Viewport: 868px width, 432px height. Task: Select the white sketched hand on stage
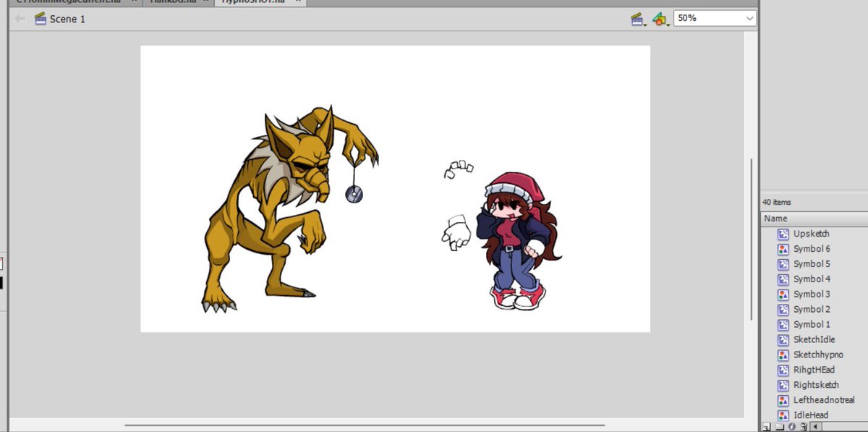pos(456,233)
